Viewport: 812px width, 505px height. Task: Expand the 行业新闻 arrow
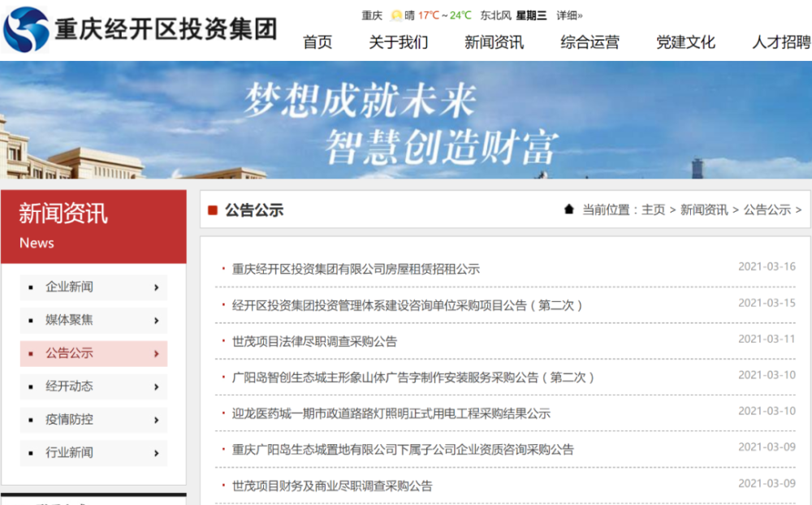157,453
